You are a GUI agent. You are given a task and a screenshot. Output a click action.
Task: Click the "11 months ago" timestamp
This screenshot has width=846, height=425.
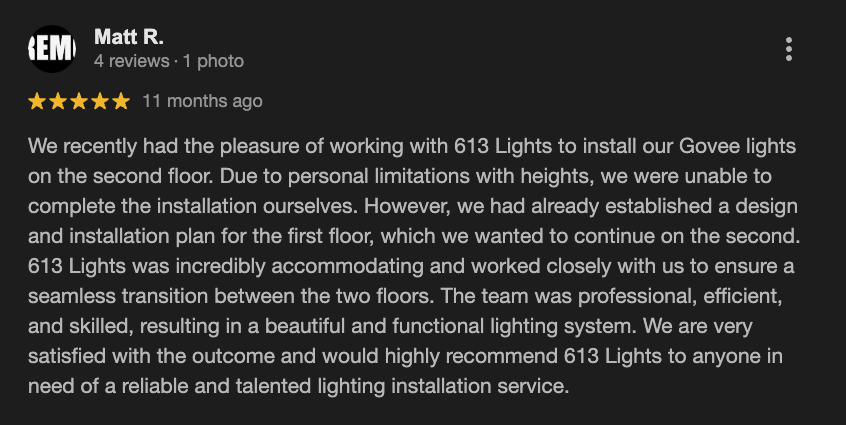(203, 101)
